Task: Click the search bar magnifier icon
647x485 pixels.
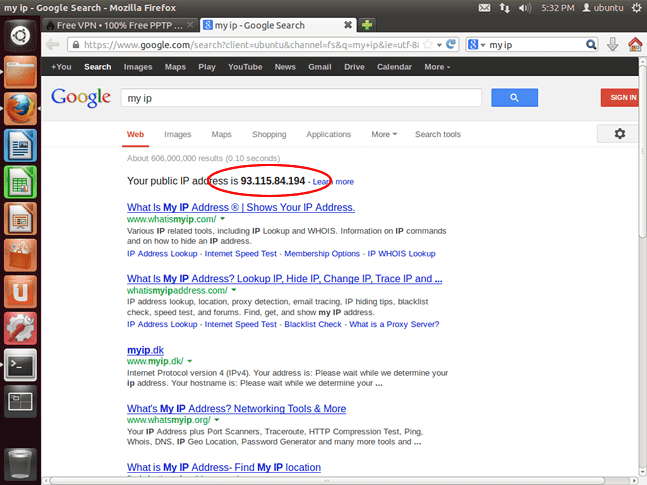Action: [x=591, y=45]
